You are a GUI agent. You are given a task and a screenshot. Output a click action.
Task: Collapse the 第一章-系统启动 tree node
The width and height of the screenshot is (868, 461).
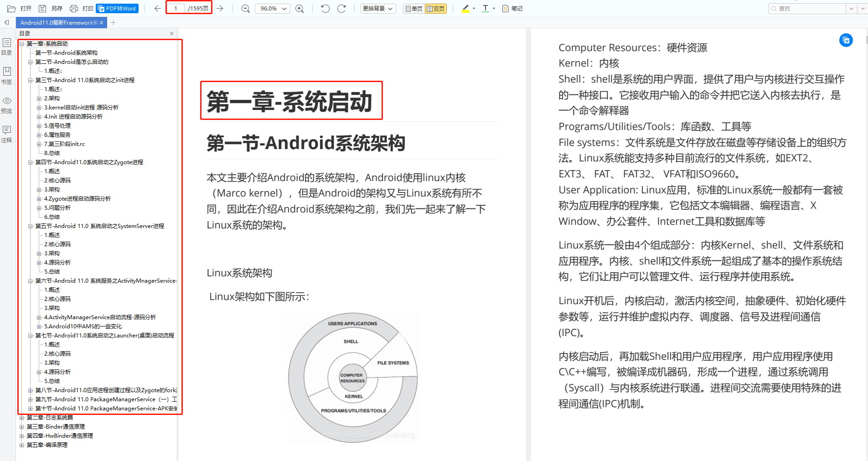[21, 44]
